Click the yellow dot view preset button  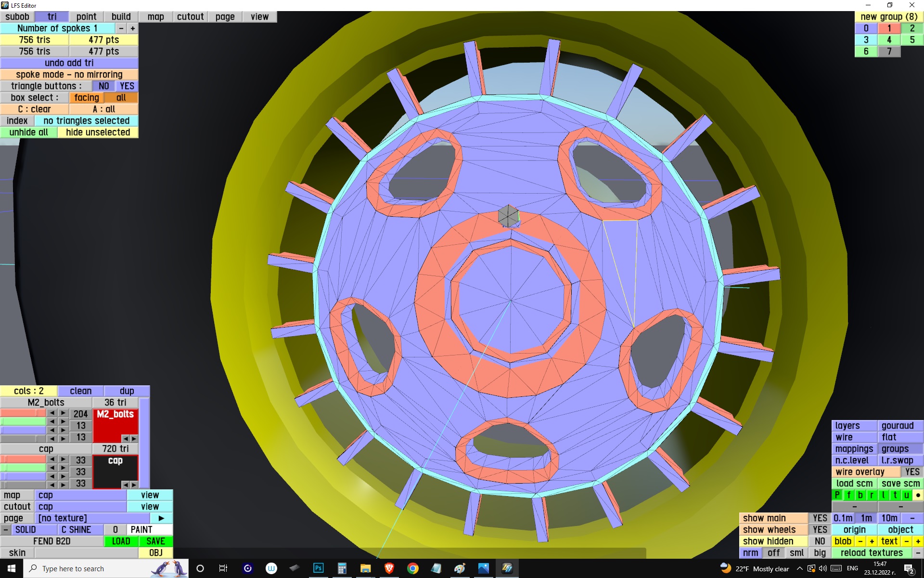(918, 495)
